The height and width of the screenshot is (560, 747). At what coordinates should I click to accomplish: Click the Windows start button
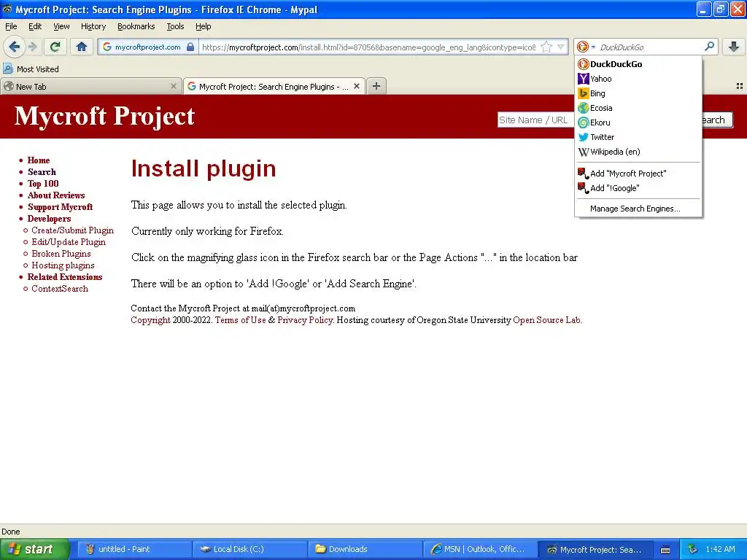[34, 549]
